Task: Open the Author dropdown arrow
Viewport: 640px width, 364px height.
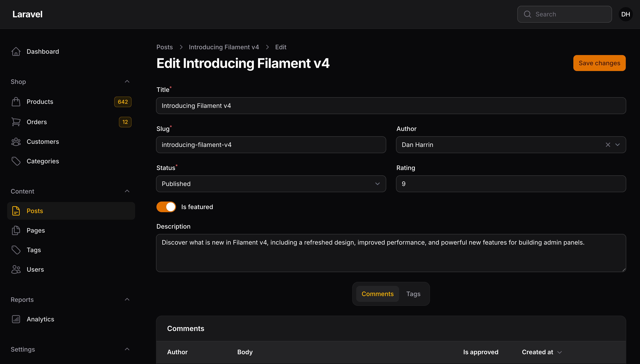Action: pyautogui.click(x=617, y=145)
